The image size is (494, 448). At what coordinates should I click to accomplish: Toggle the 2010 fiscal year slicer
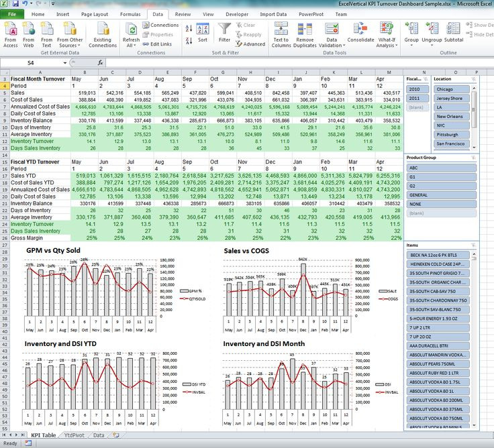click(417, 89)
